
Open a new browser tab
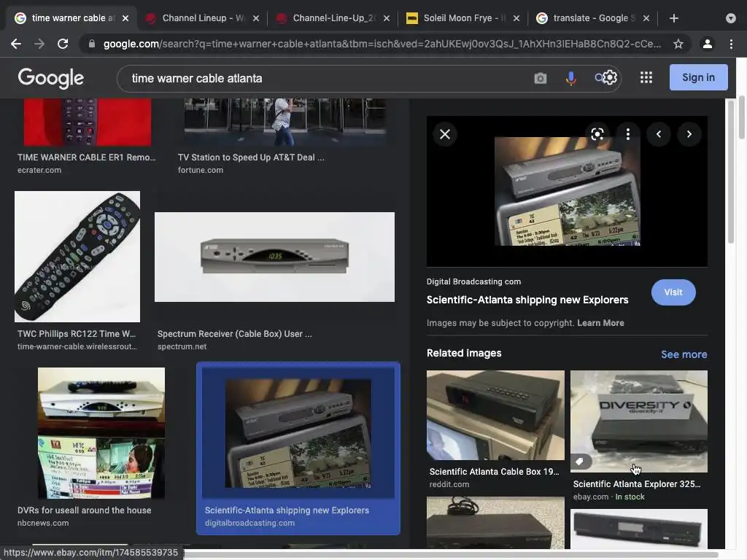click(673, 18)
